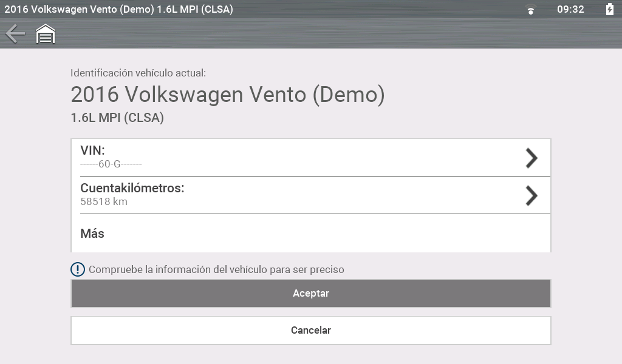Select the Cuentakilómetros label
The image size is (622, 364).
[x=132, y=188]
